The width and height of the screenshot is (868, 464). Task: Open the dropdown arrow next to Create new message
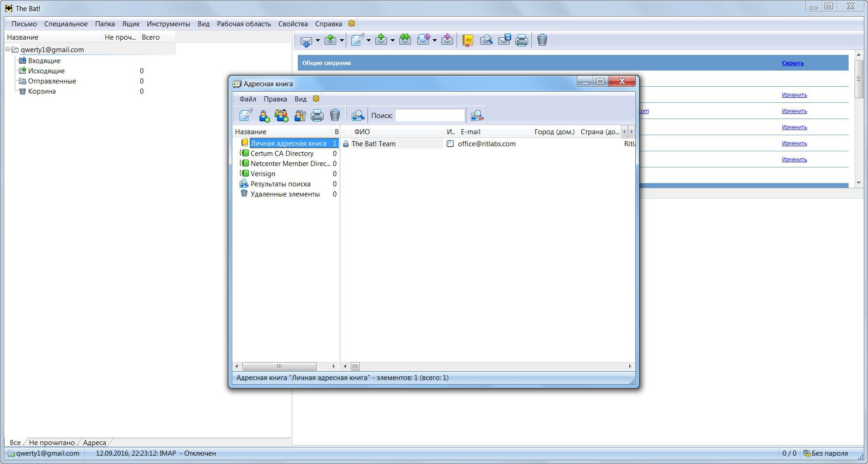[368, 41]
